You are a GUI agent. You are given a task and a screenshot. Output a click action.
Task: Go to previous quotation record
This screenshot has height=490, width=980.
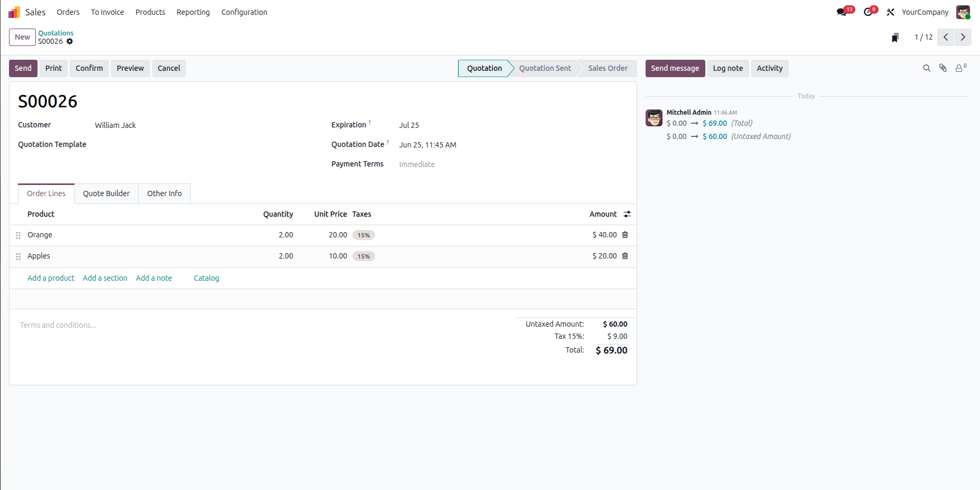(946, 37)
